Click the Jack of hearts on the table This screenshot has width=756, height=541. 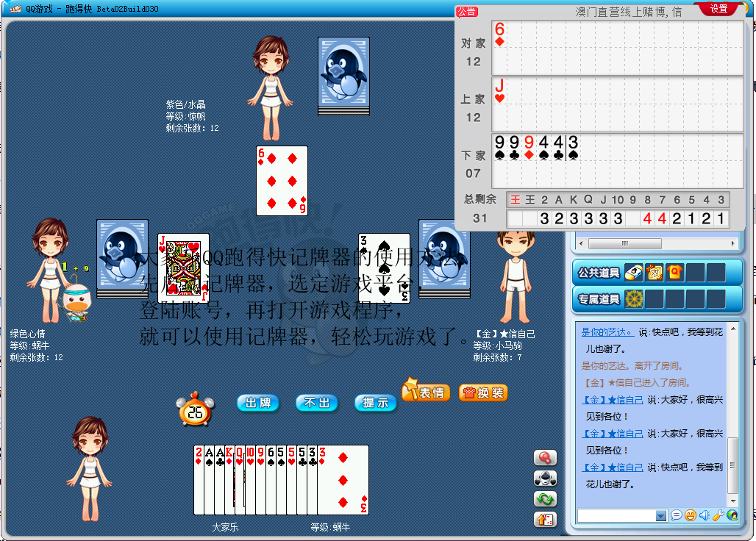click(183, 268)
